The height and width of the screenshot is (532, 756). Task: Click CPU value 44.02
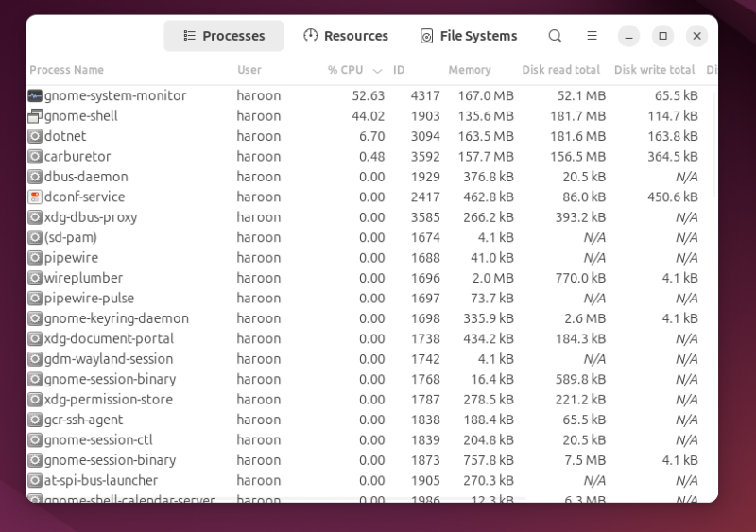point(369,116)
